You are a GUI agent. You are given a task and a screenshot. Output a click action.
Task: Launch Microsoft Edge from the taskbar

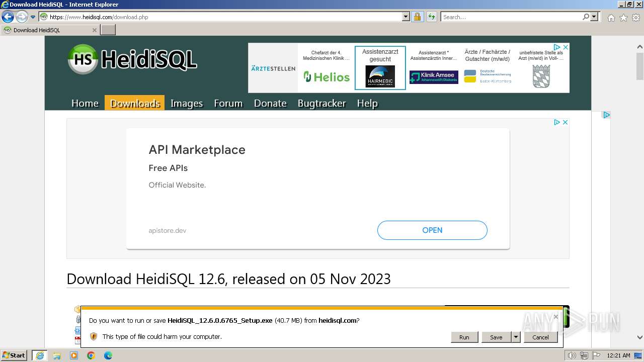click(x=108, y=355)
